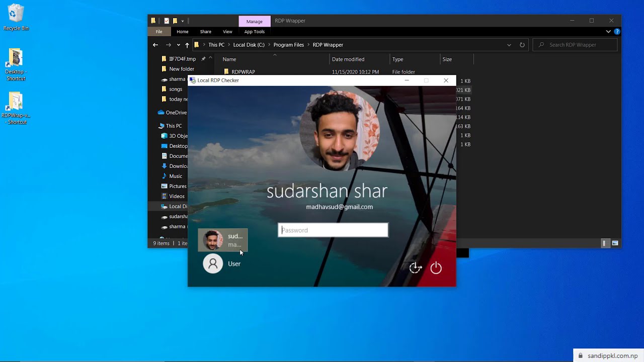Open the Recycle Bin on the desktop

click(16, 15)
